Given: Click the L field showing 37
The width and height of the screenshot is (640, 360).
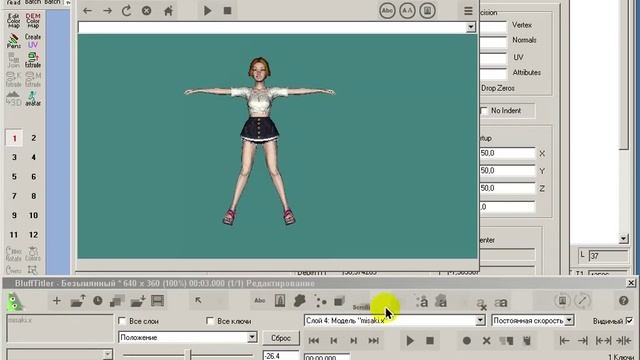Looking at the screenshot, I should 608,256.
